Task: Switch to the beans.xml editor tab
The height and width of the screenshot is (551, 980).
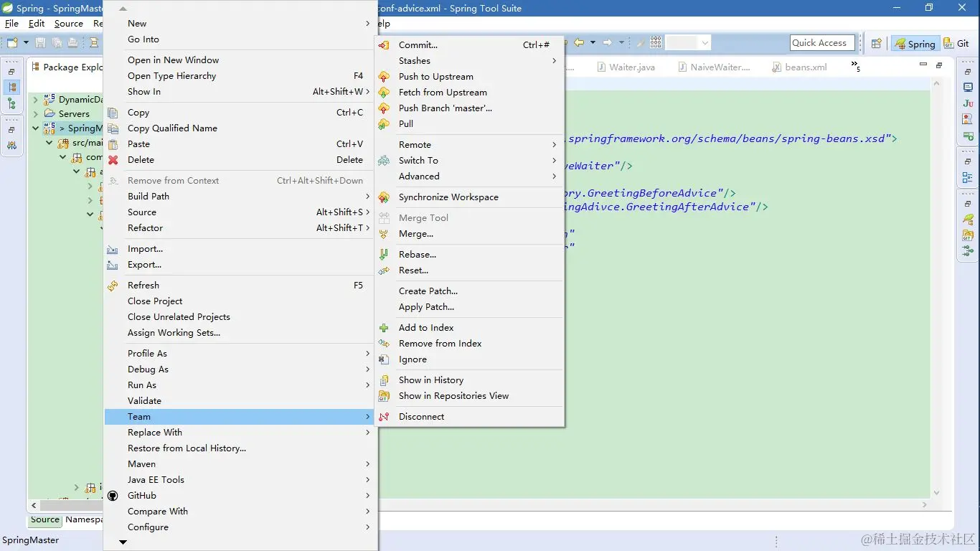Action: click(800, 67)
